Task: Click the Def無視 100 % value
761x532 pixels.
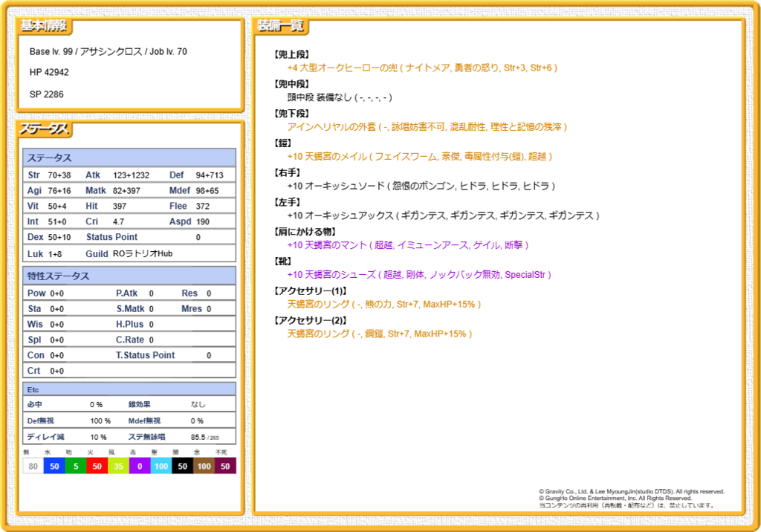Action: 100,421
